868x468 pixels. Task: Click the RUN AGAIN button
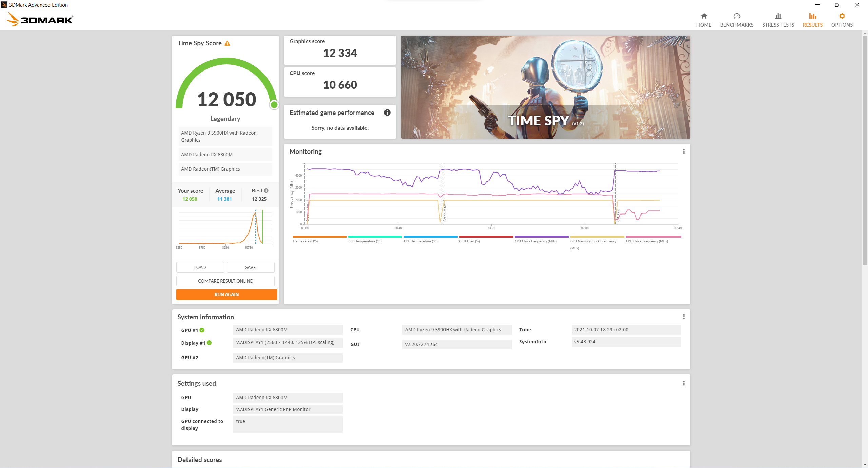pyautogui.click(x=226, y=294)
